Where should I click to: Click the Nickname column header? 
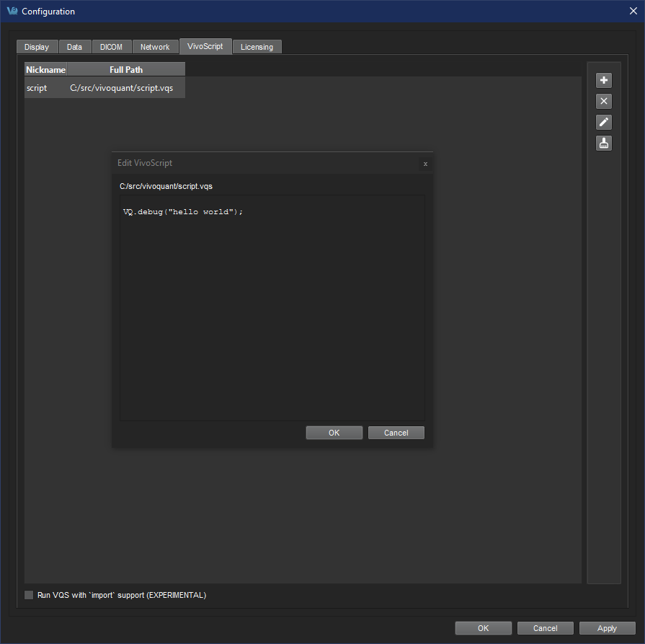pos(45,69)
